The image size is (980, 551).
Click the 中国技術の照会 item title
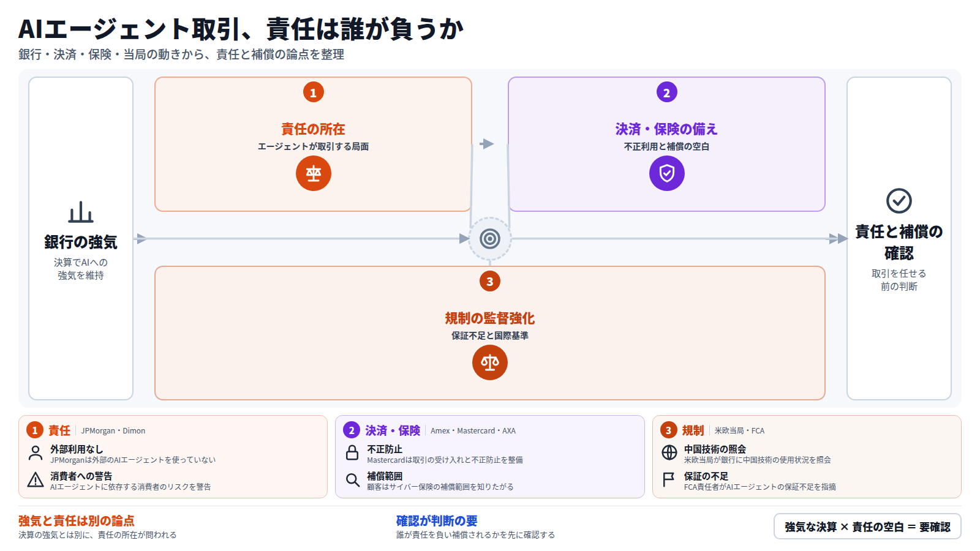(715, 449)
